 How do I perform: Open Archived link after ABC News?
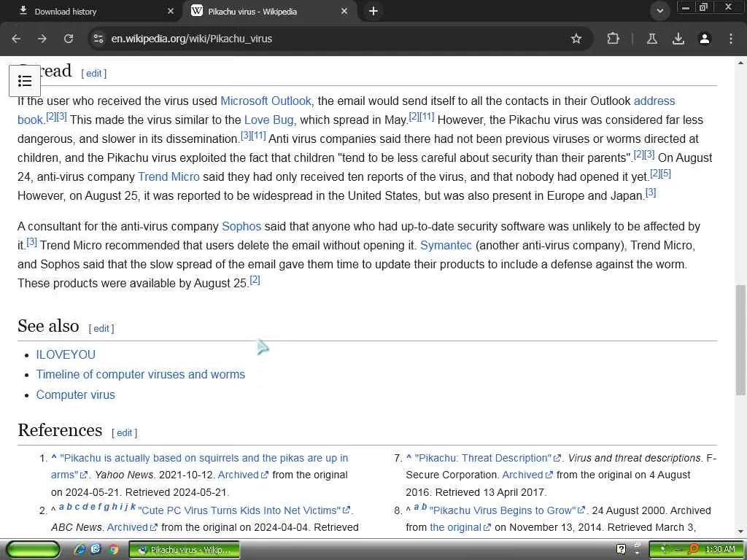coord(132,528)
